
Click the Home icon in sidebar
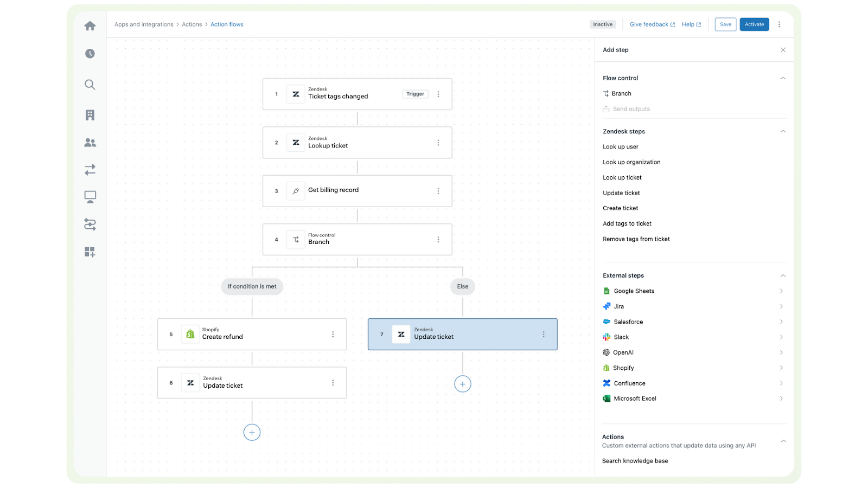click(x=90, y=26)
